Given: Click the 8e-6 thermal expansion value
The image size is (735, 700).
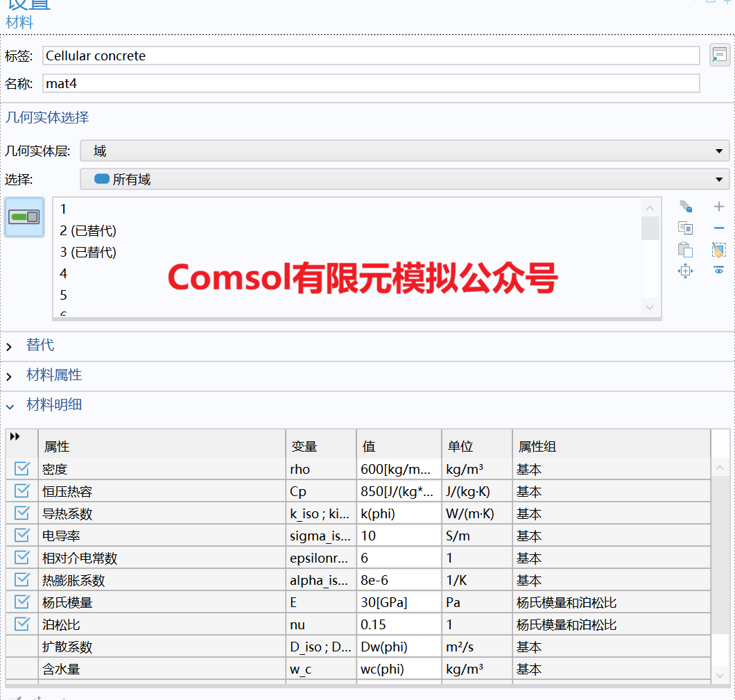Looking at the screenshot, I should click(399, 580).
